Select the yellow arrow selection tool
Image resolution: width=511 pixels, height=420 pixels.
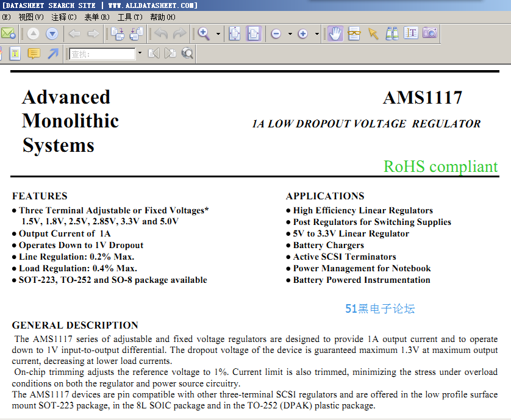[x=373, y=34]
